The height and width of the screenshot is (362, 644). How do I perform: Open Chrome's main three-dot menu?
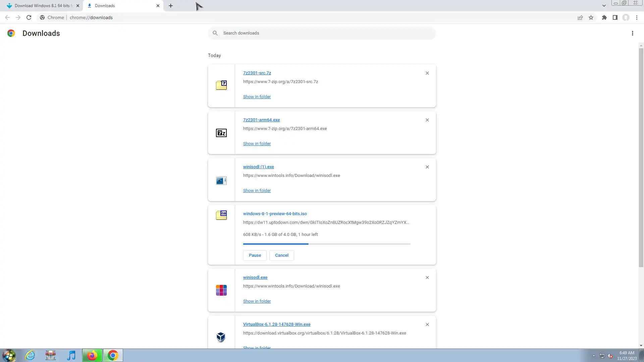click(x=637, y=18)
